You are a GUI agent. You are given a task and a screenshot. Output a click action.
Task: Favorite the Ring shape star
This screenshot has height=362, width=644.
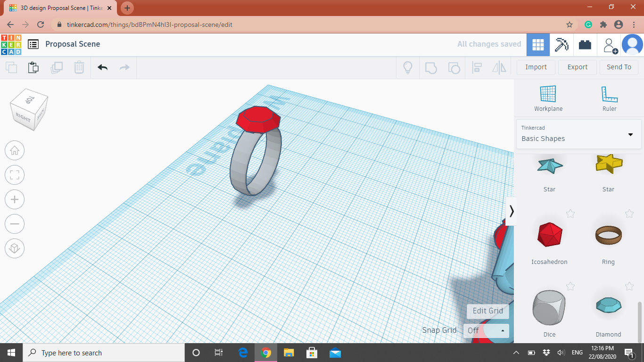tap(629, 214)
